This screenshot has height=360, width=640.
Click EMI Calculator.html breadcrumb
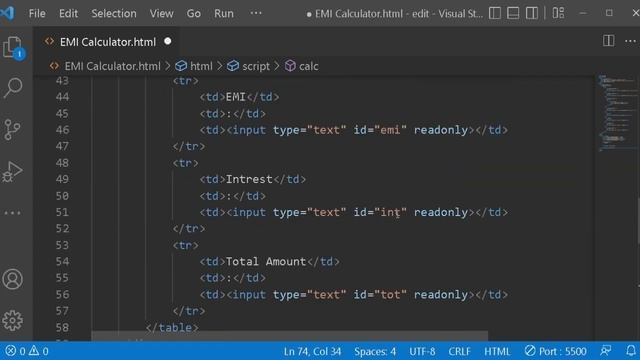coord(112,66)
